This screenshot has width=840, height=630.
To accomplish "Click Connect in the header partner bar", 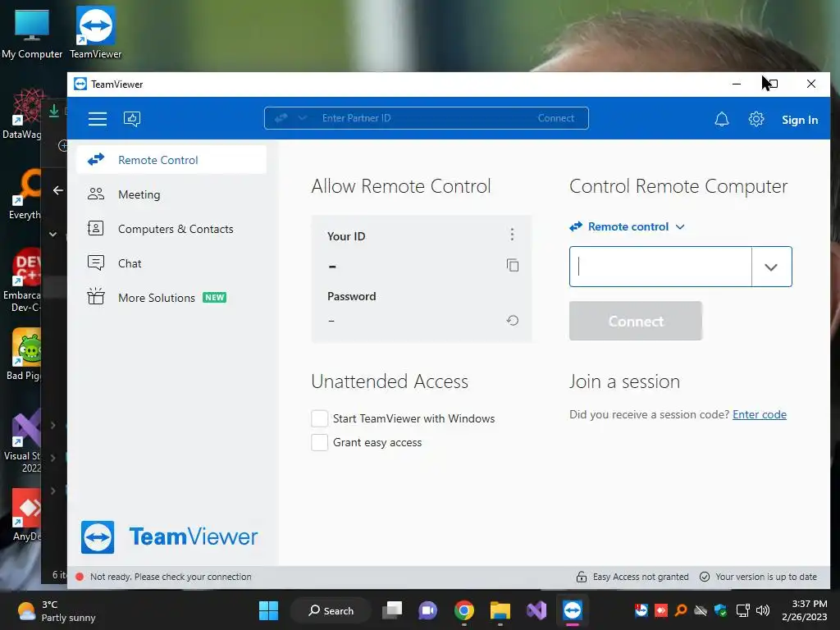I will click(555, 118).
